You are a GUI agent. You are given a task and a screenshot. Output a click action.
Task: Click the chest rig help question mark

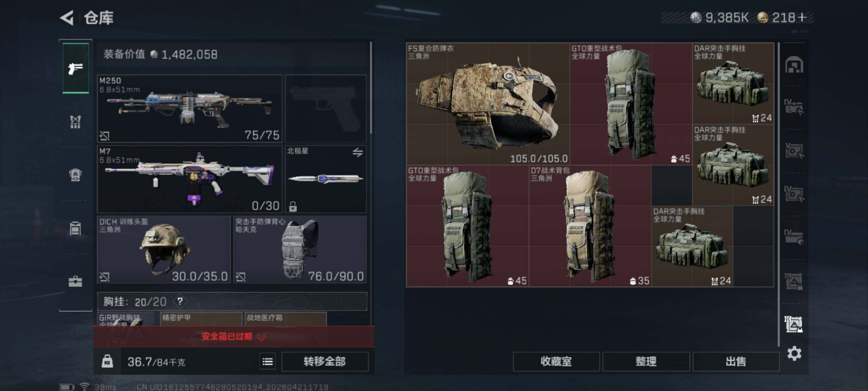pos(180,301)
